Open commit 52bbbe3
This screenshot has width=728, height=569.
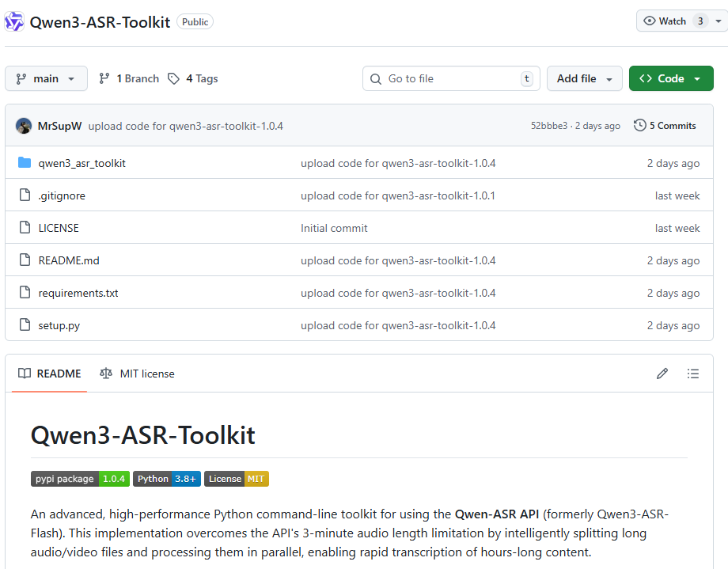click(550, 125)
